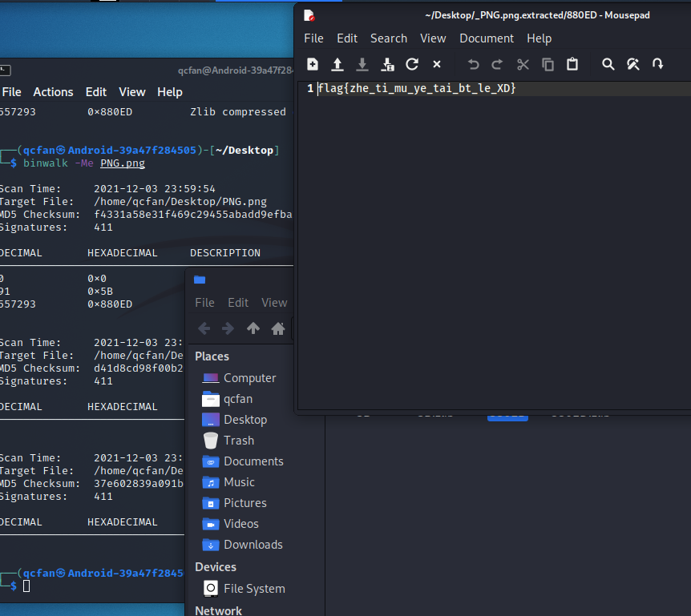Click the terminal prompt cursor at bottom
Viewport: 691px width, 616px height.
click(26, 586)
